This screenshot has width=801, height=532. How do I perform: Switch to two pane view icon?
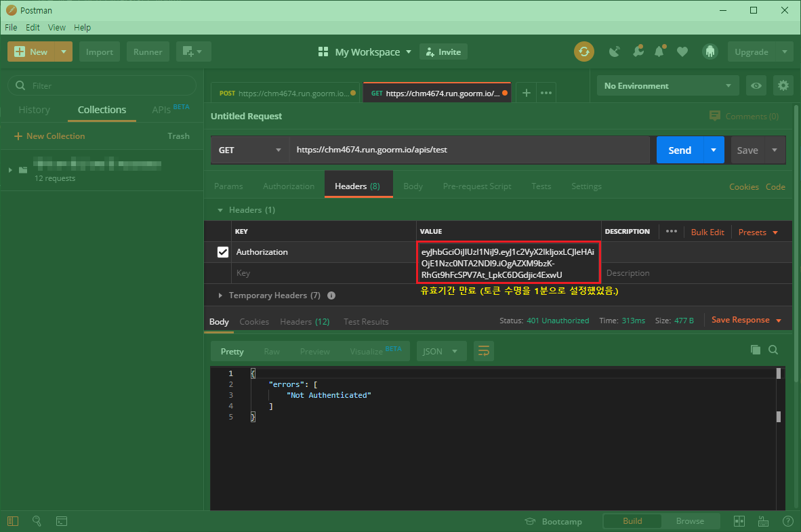pyautogui.click(x=739, y=521)
